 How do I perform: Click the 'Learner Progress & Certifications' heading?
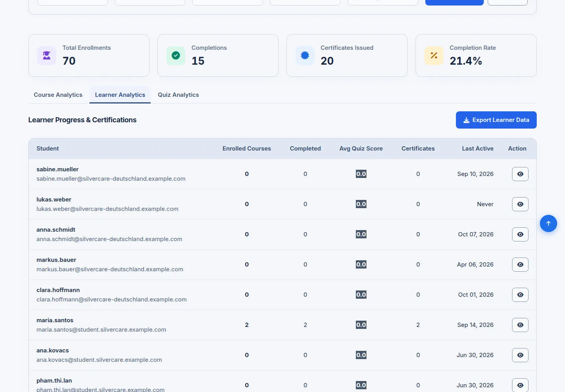click(x=82, y=120)
